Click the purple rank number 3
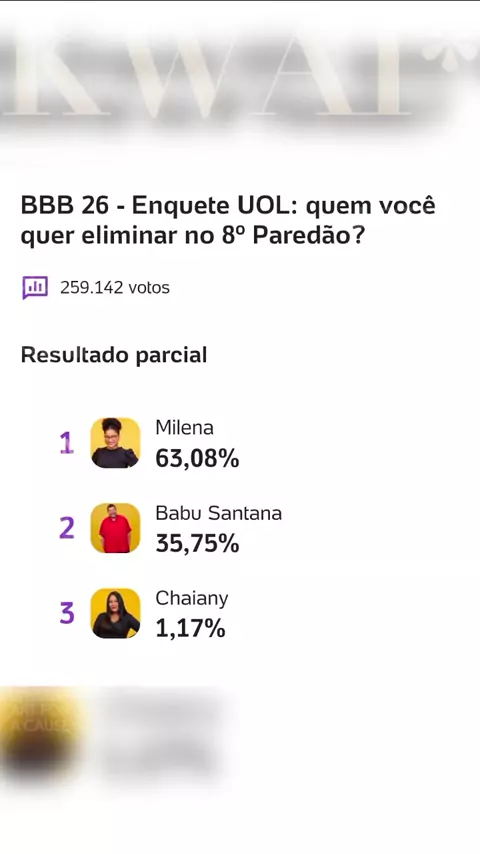This screenshot has width=480, height=854. tap(66, 613)
